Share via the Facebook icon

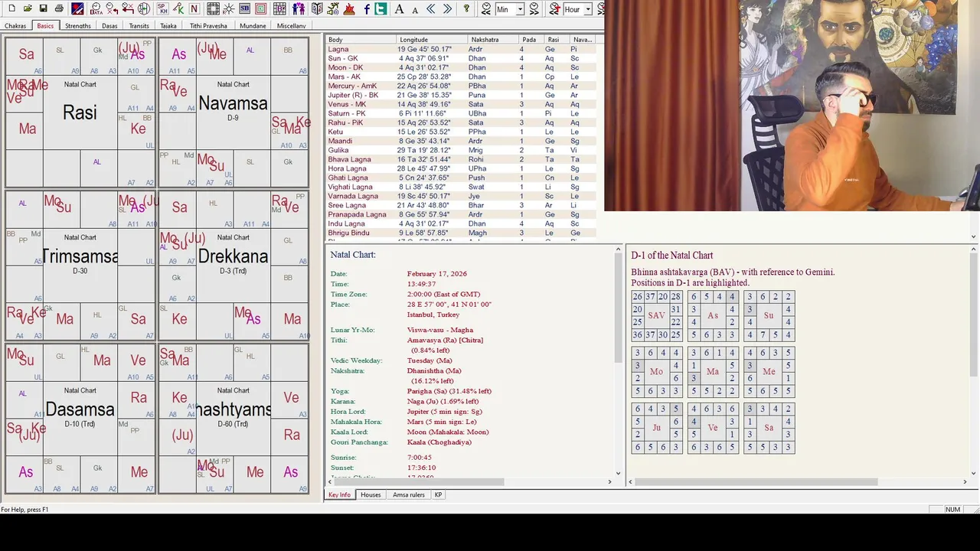pyautogui.click(x=367, y=8)
